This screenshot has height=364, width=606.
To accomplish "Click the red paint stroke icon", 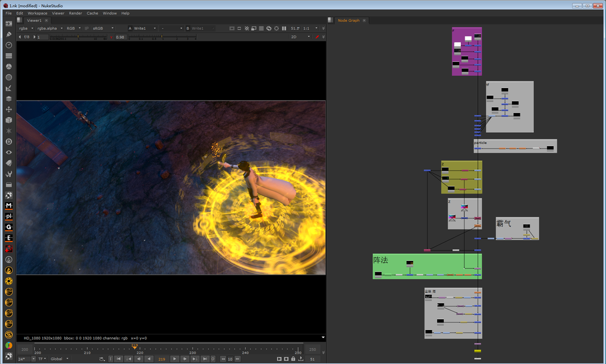I will (x=317, y=37).
